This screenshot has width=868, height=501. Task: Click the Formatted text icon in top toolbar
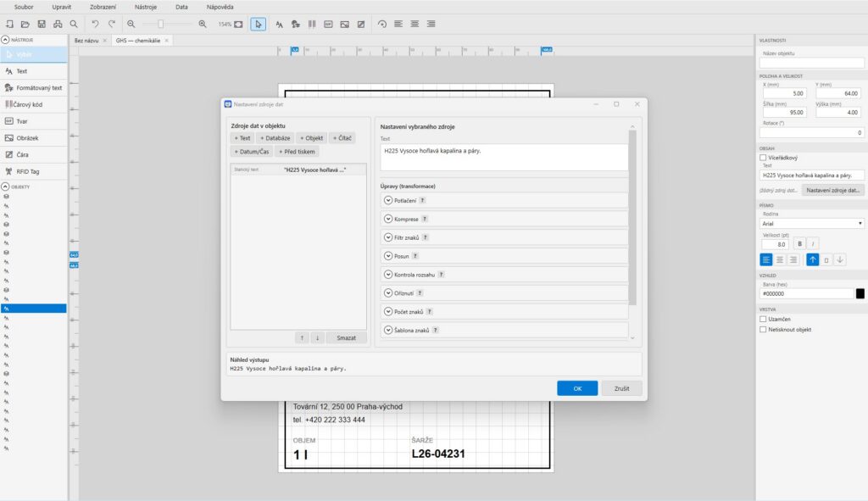tap(296, 24)
